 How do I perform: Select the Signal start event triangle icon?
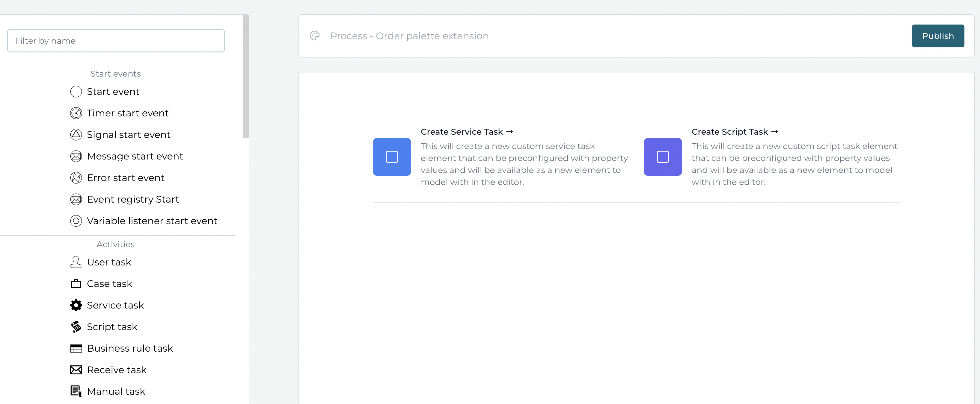tap(76, 135)
